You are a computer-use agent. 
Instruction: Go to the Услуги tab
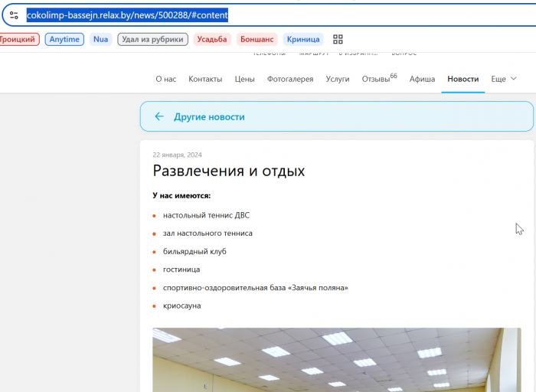(338, 79)
